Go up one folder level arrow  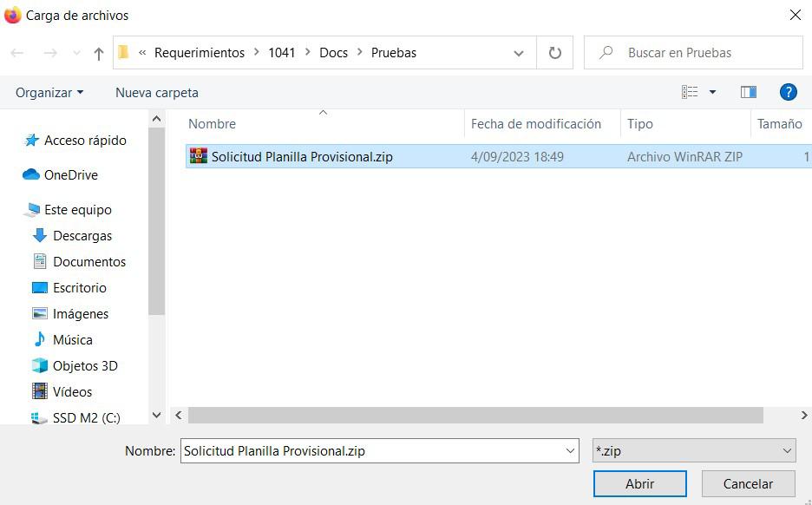98,53
